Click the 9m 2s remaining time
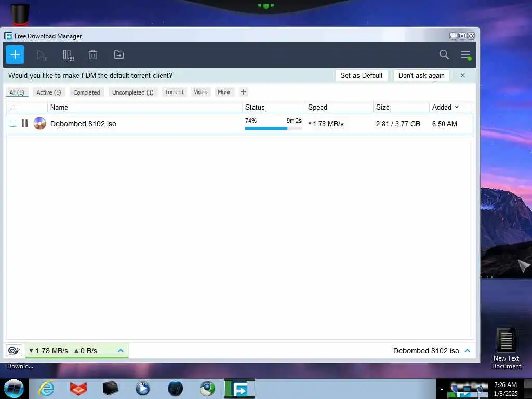This screenshot has width=532, height=399. click(x=294, y=121)
